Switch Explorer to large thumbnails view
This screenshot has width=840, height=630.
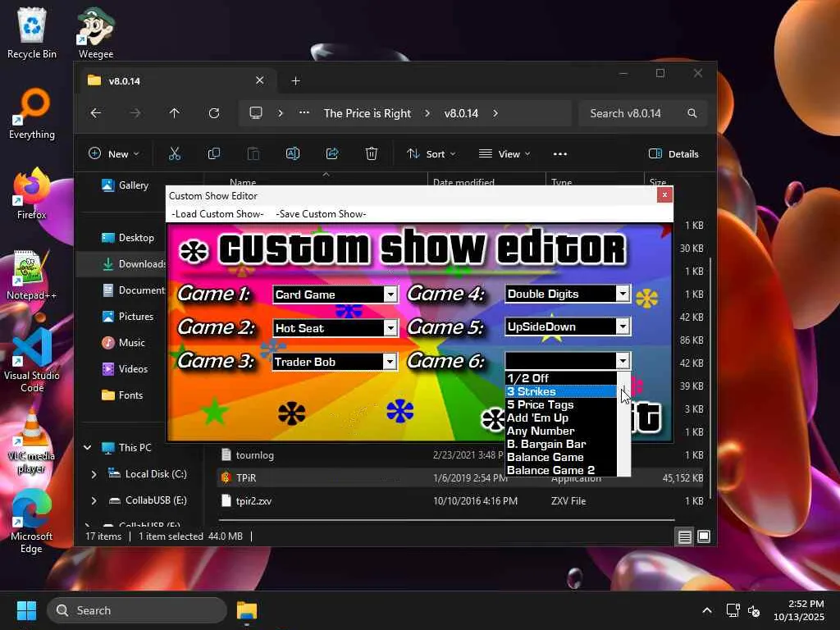(x=704, y=536)
